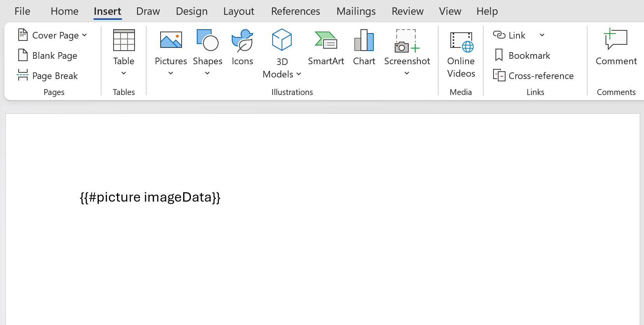This screenshot has width=644, height=325.
Task: Insert a SmartArt graphic
Action: pyautogui.click(x=326, y=40)
